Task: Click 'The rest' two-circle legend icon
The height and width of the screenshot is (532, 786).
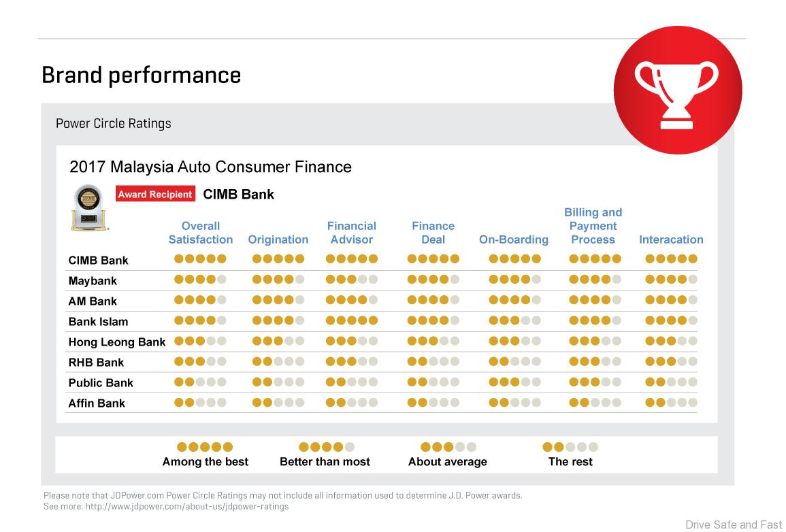Action: coord(570,447)
